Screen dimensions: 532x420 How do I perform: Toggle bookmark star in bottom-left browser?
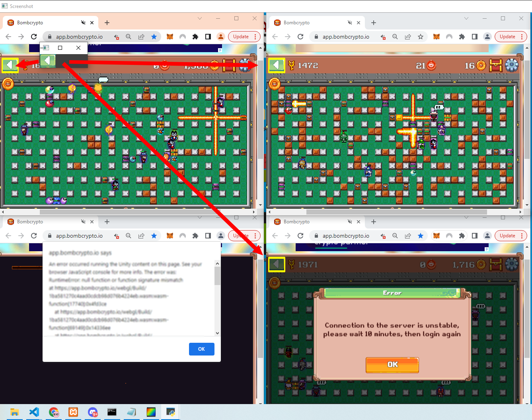pos(154,236)
